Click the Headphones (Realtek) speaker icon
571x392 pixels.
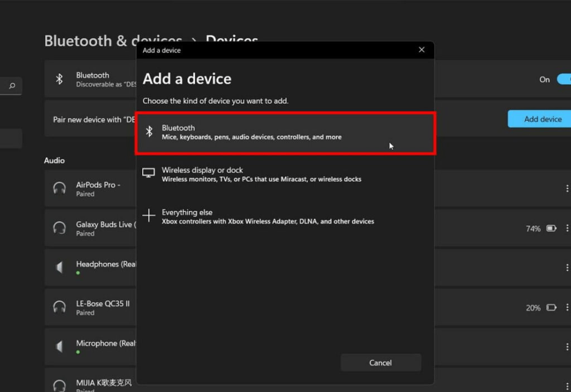pyautogui.click(x=60, y=267)
